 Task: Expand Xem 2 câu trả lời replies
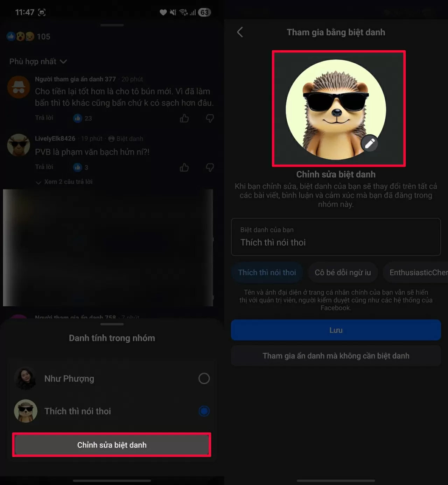coord(64,182)
